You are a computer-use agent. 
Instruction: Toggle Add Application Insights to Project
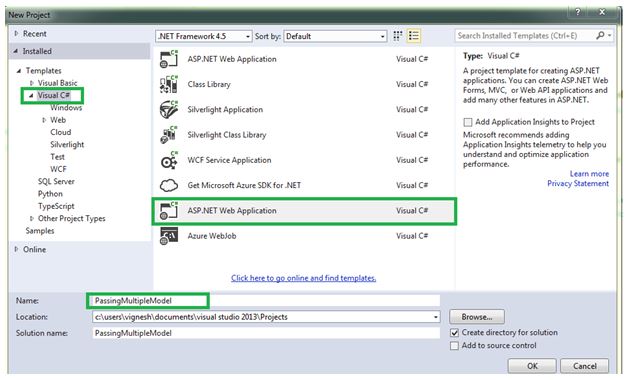click(468, 122)
